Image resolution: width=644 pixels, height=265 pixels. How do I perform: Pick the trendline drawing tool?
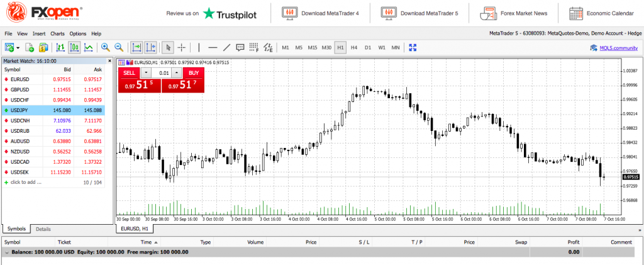pos(227,47)
